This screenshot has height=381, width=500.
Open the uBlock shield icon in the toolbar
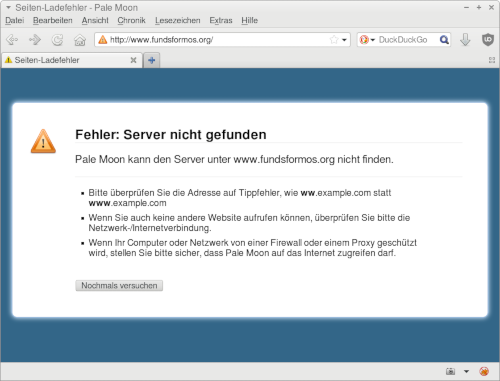click(x=488, y=40)
